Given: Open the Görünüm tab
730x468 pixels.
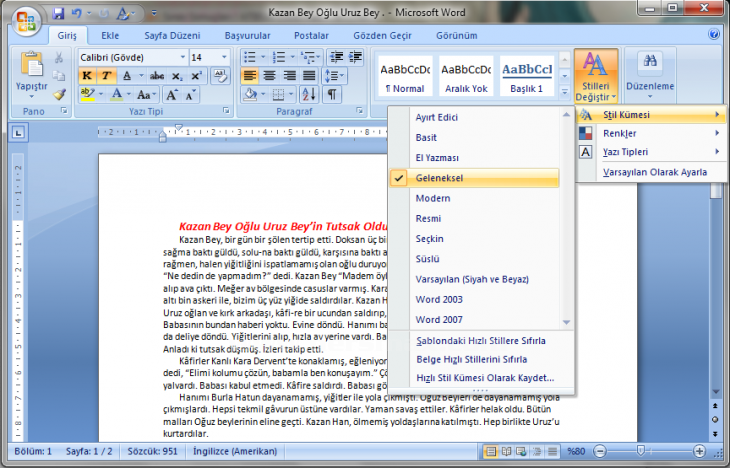Looking at the screenshot, I should point(456,35).
